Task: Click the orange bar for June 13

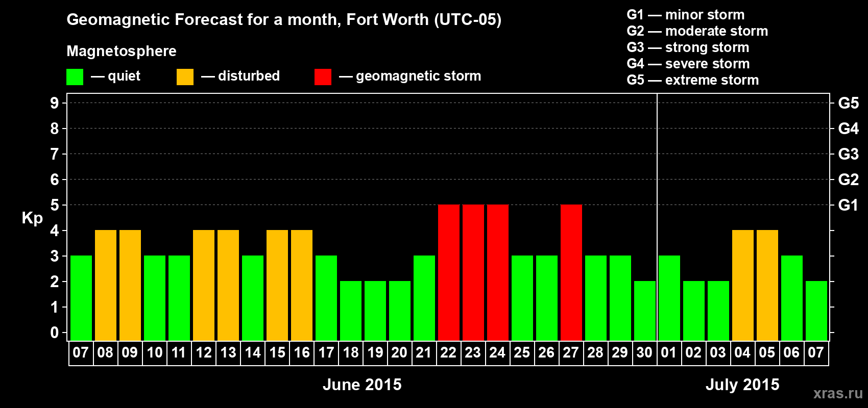Action: (x=228, y=286)
